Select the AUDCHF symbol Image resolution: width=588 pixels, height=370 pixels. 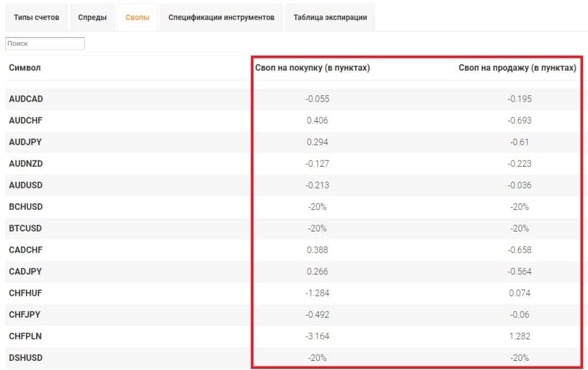click(x=26, y=121)
